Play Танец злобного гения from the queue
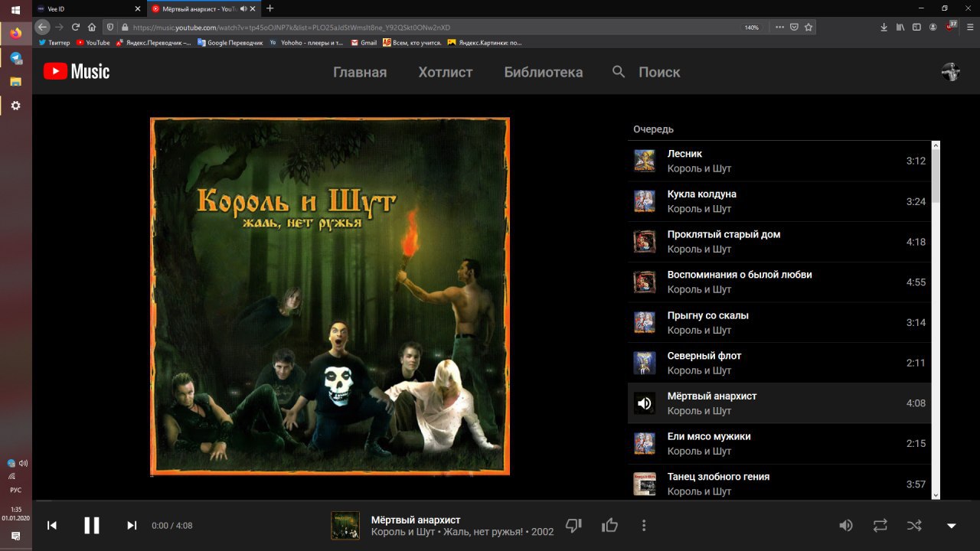 pyautogui.click(x=779, y=482)
